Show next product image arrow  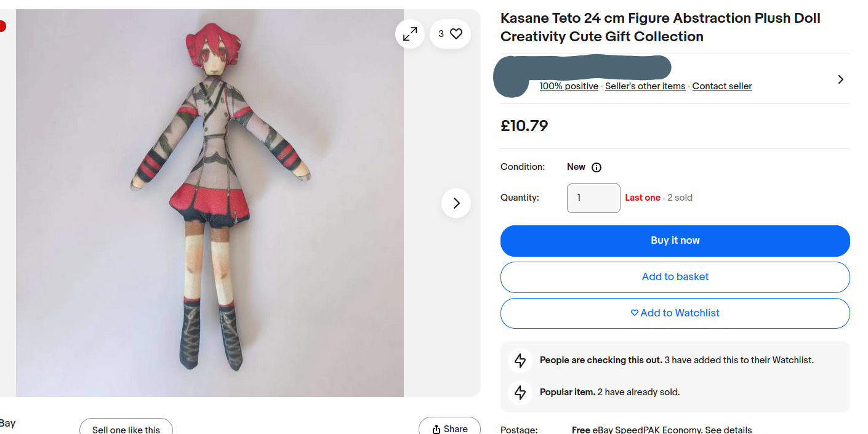pyautogui.click(x=456, y=203)
